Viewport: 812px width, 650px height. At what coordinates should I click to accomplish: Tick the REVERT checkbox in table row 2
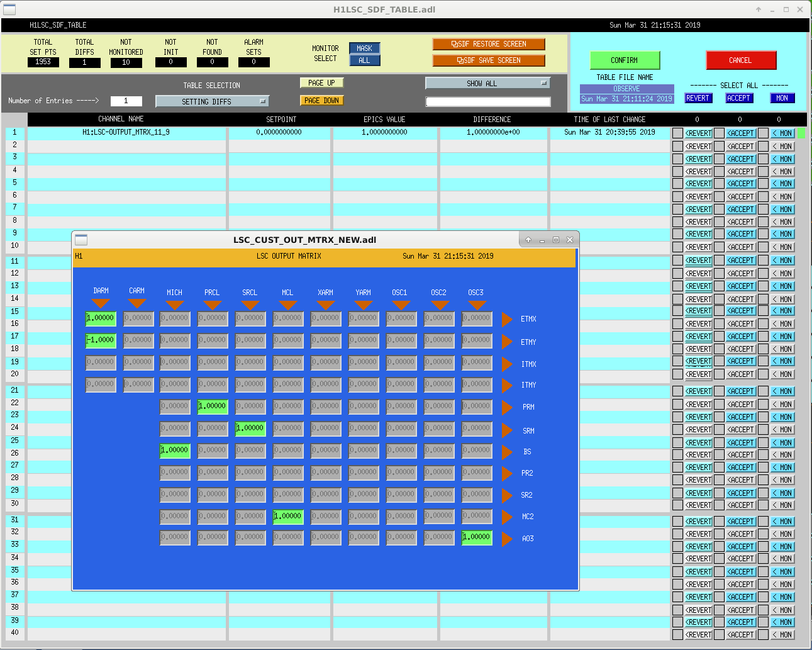[x=677, y=146]
